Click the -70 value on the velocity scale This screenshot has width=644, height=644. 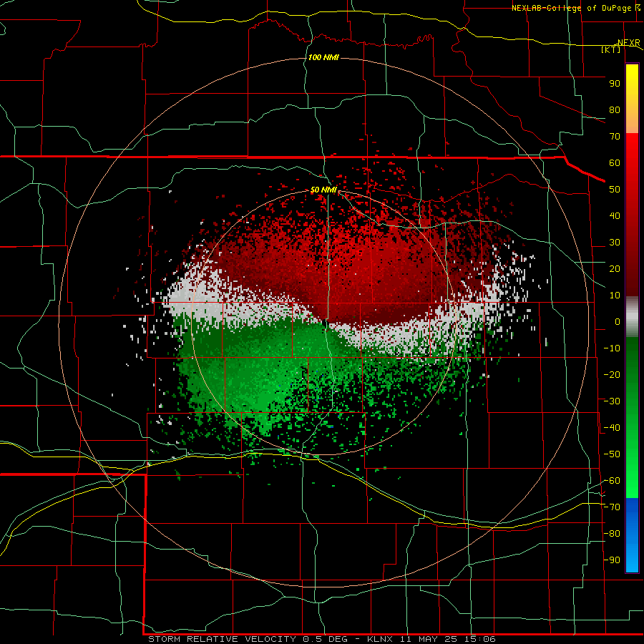click(612, 507)
